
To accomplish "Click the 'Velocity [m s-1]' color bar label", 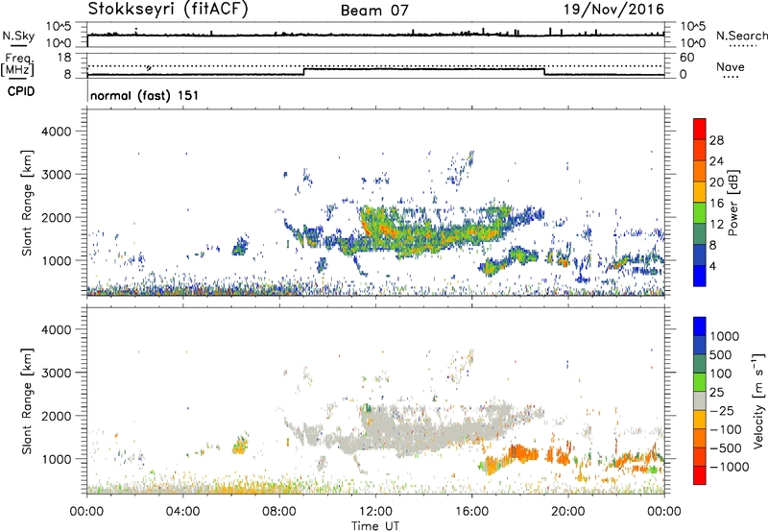I will coord(758,400).
